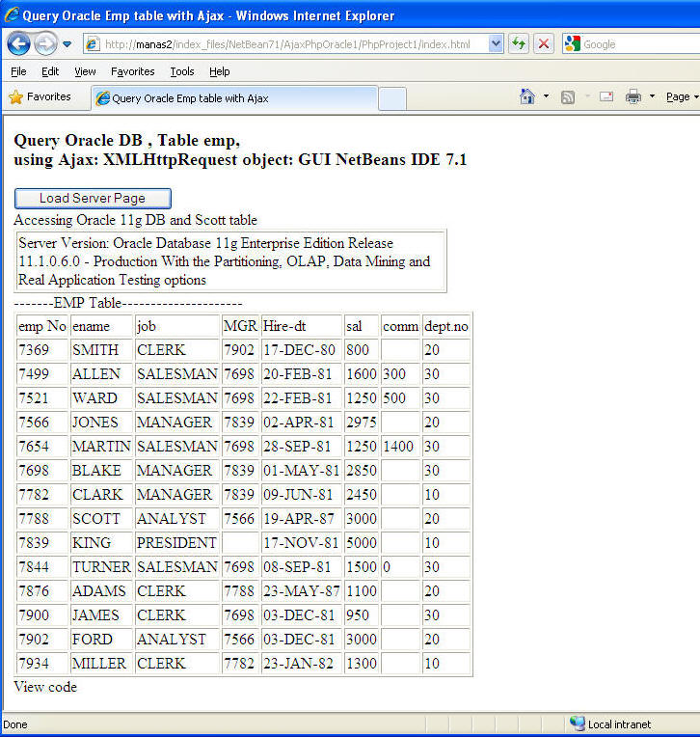The image size is (700, 737).
Task: Click the browser Forward arrow button
Action: coord(45,44)
